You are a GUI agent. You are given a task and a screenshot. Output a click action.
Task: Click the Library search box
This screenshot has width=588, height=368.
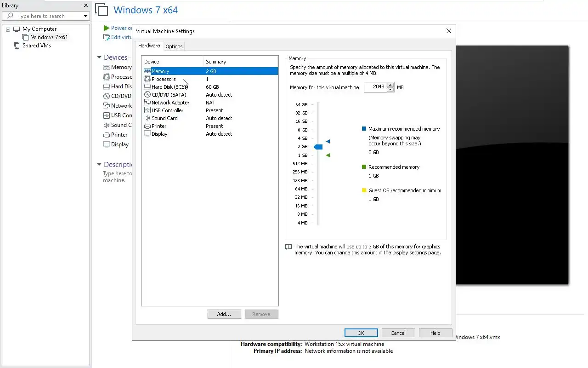pos(46,16)
